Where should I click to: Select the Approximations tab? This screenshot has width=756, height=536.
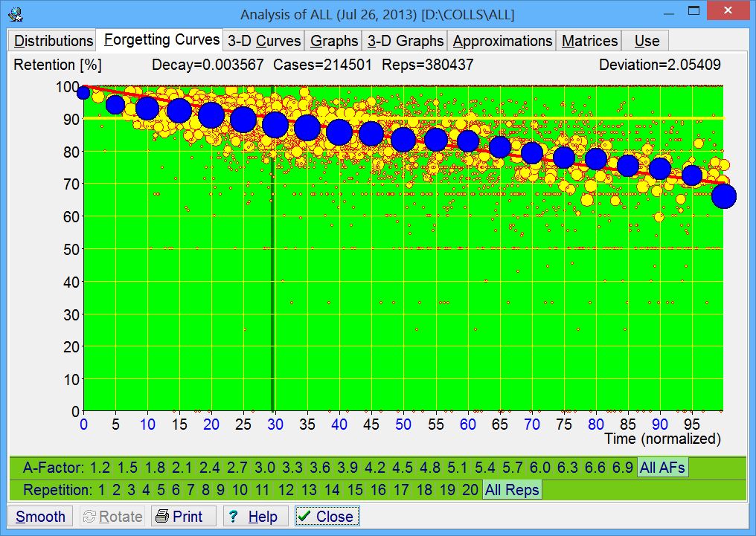click(503, 41)
